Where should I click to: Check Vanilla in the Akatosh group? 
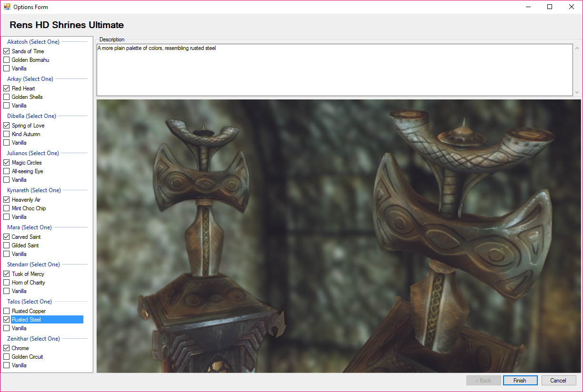click(x=7, y=69)
